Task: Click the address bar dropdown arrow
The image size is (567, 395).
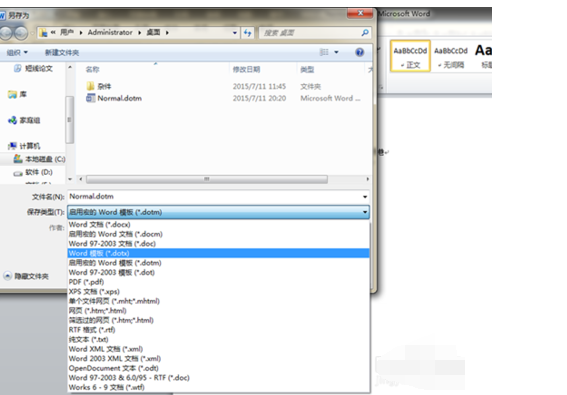Action: tap(235, 33)
